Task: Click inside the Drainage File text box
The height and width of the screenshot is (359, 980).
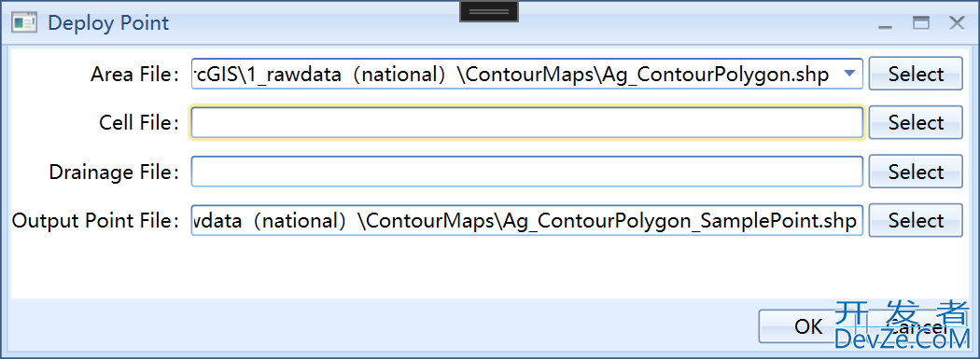Action: [527, 171]
